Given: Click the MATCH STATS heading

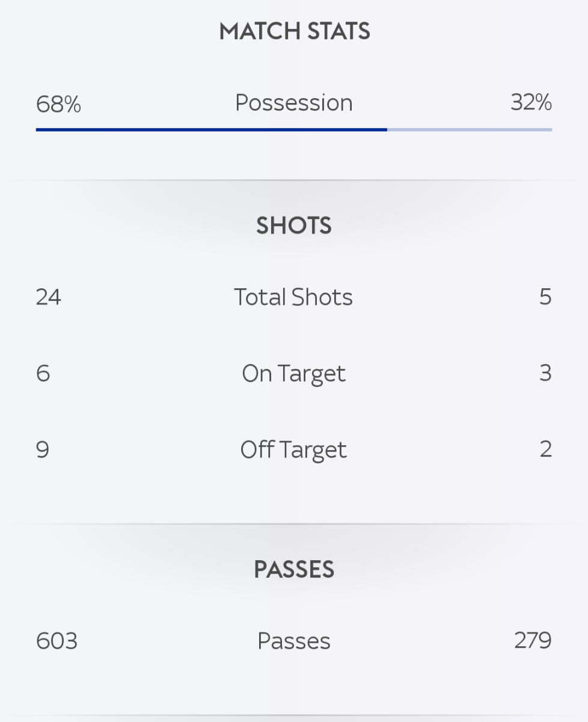Looking at the screenshot, I should (x=294, y=31).
